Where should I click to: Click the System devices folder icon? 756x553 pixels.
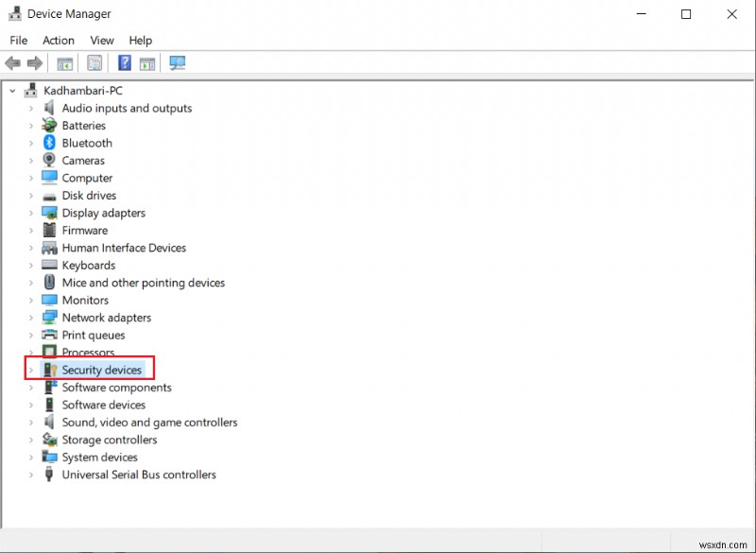(49, 457)
